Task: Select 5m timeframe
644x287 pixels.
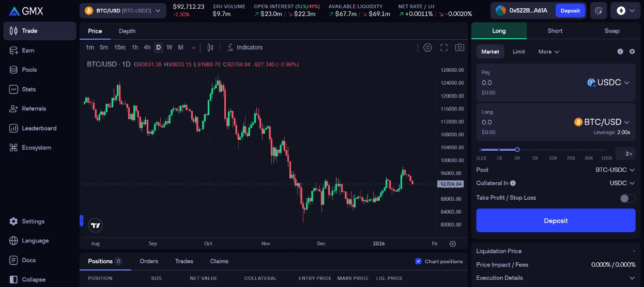Action: pos(104,47)
